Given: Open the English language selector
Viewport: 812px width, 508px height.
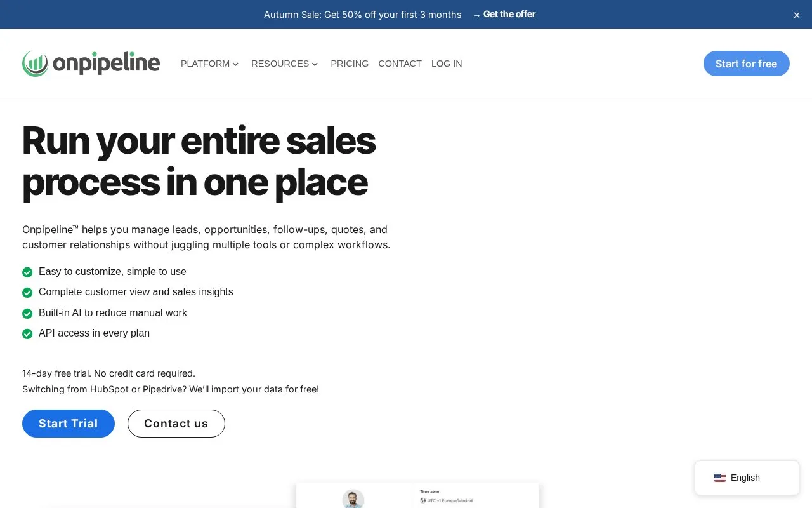Looking at the screenshot, I should point(747,478).
